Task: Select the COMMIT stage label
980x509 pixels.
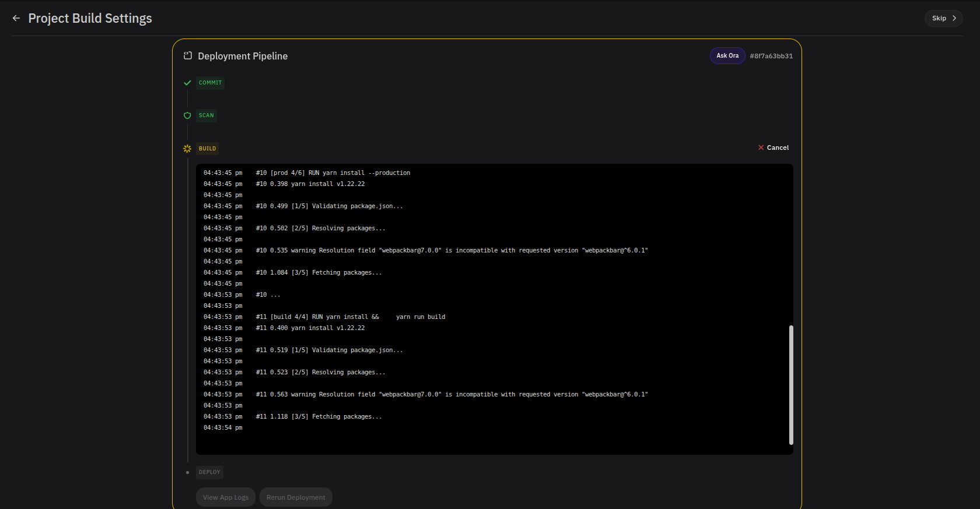Action: (210, 83)
